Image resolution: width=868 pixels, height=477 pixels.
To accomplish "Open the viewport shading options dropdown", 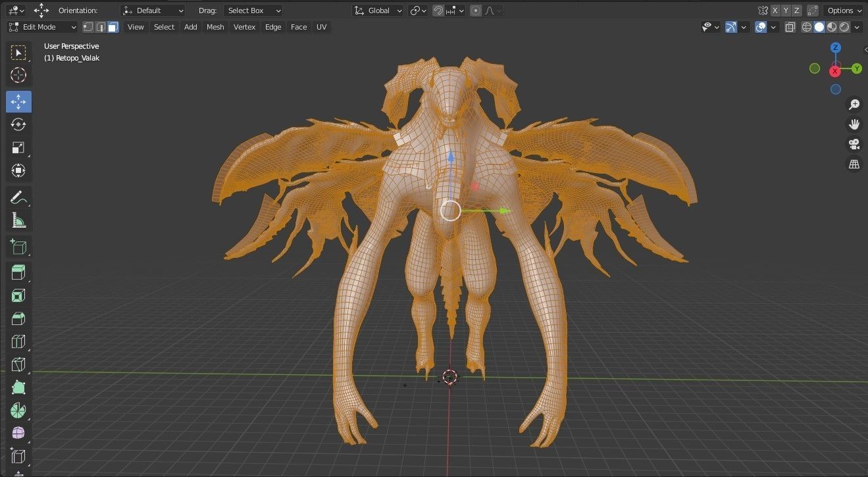I will [857, 27].
